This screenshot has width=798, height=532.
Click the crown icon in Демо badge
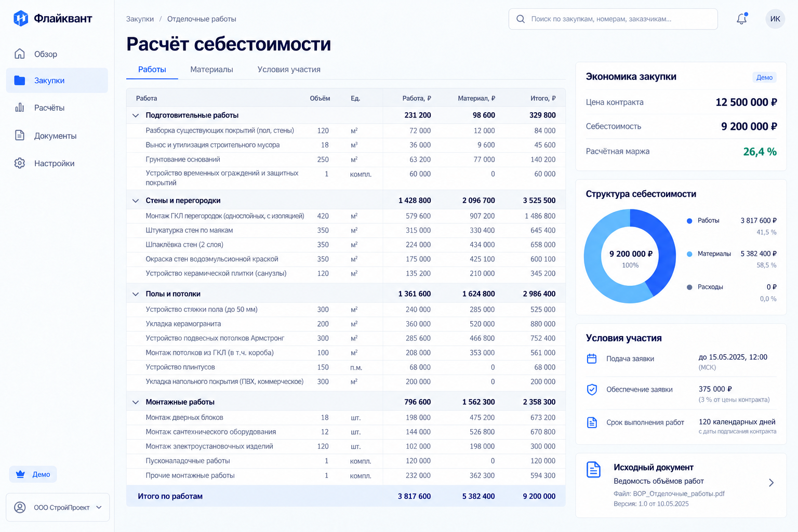coord(20,474)
